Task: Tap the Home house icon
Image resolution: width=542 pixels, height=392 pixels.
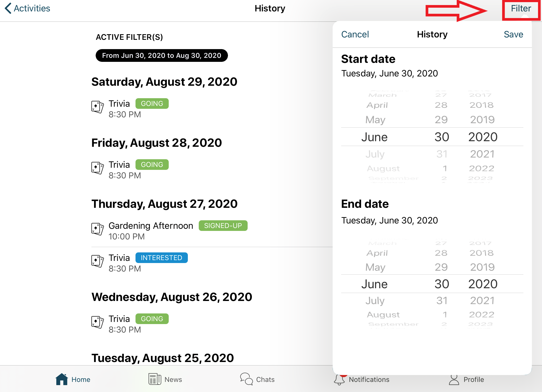Action: click(62, 379)
